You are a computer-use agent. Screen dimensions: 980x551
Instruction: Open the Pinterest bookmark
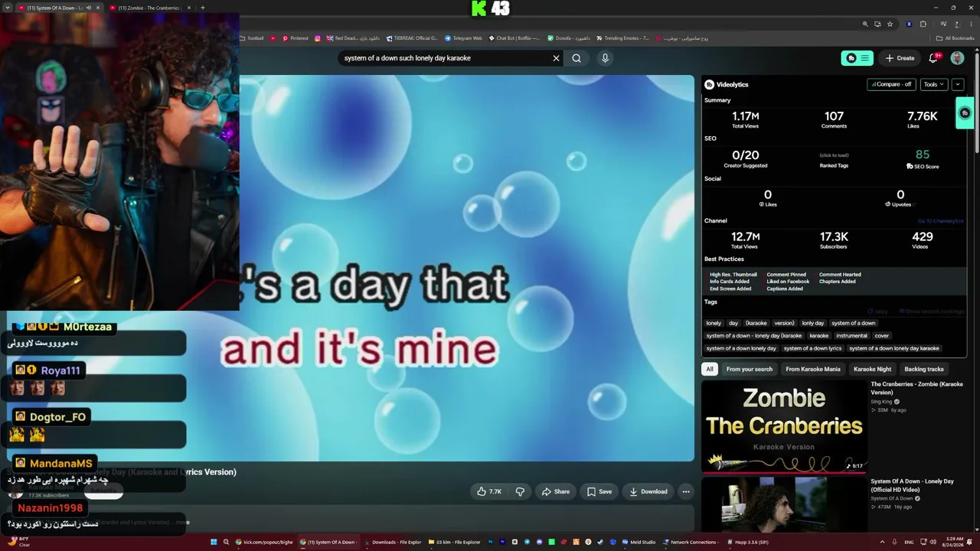pos(296,38)
